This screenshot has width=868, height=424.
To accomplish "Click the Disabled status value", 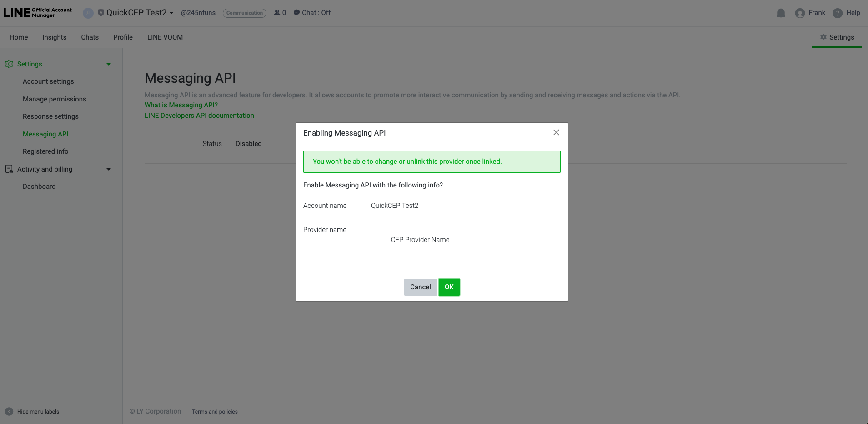I will tap(249, 144).
